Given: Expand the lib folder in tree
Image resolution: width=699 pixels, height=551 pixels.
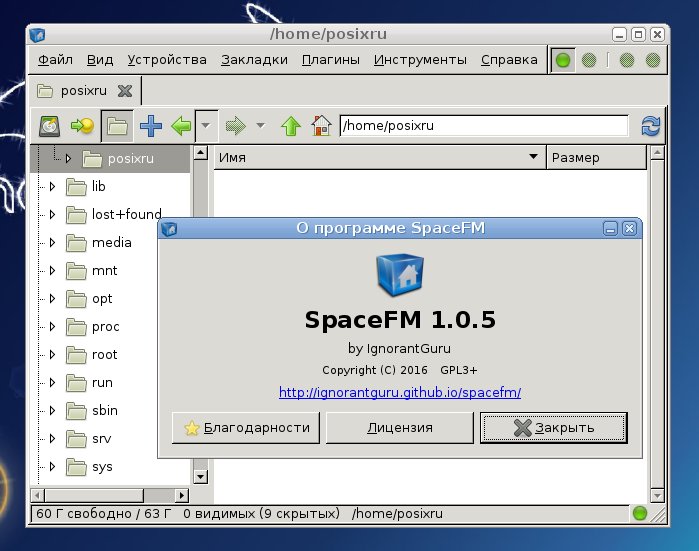Looking at the screenshot, I should tap(52, 186).
